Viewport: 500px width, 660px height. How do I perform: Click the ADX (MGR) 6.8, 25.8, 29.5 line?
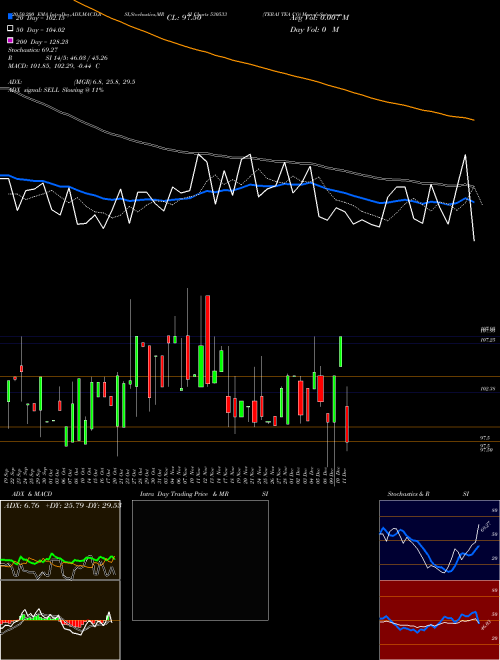pyautogui.click(x=72, y=82)
